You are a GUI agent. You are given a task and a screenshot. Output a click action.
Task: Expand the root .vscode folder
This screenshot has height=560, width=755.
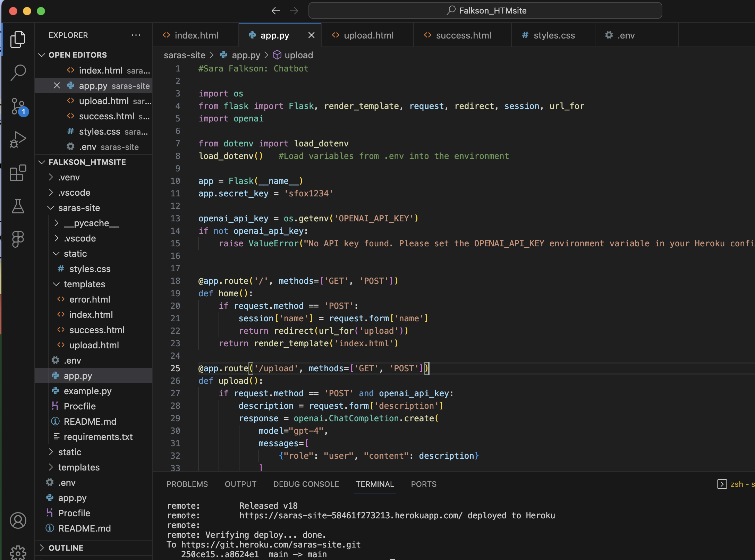51,193
